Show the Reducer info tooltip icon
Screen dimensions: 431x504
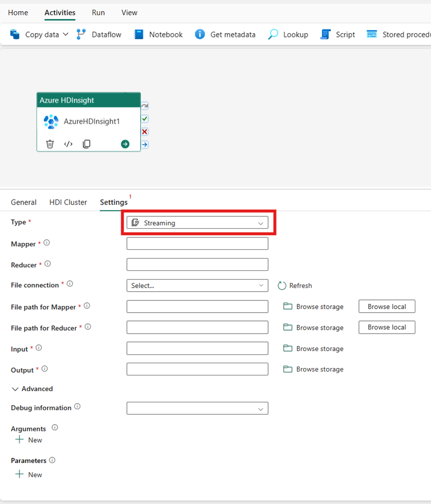(48, 264)
